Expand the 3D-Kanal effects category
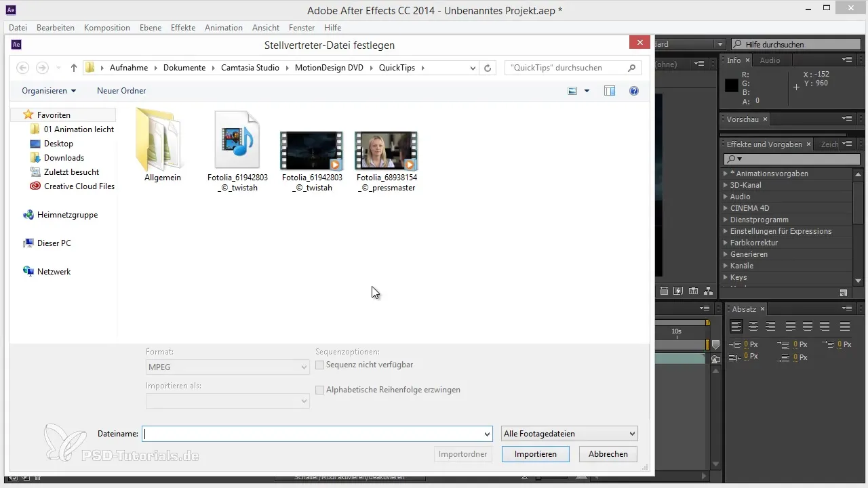Viewport: 868px width, 488px height. (x=726, y=185)
